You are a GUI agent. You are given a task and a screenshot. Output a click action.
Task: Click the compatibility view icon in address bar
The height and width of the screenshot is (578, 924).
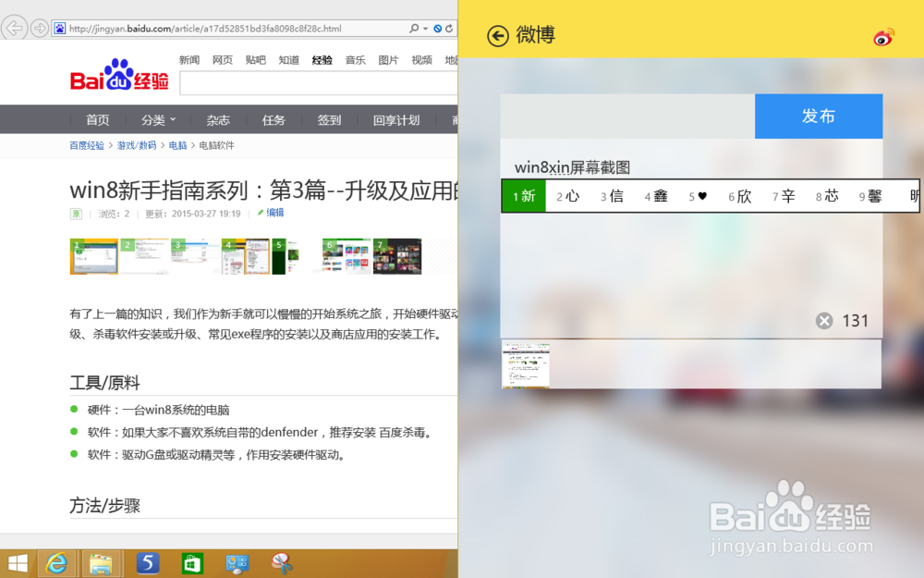pyautogui.click(x=438, y=29)
